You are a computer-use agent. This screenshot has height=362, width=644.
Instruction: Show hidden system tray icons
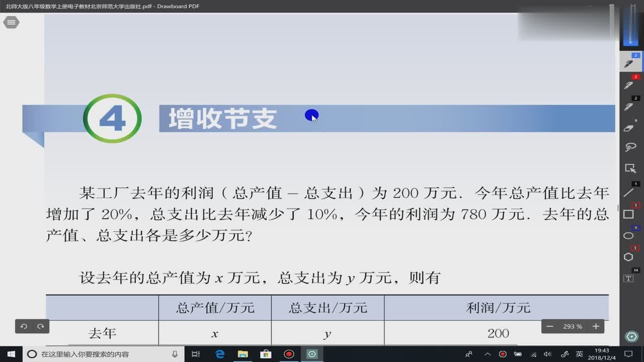(487, 354)
